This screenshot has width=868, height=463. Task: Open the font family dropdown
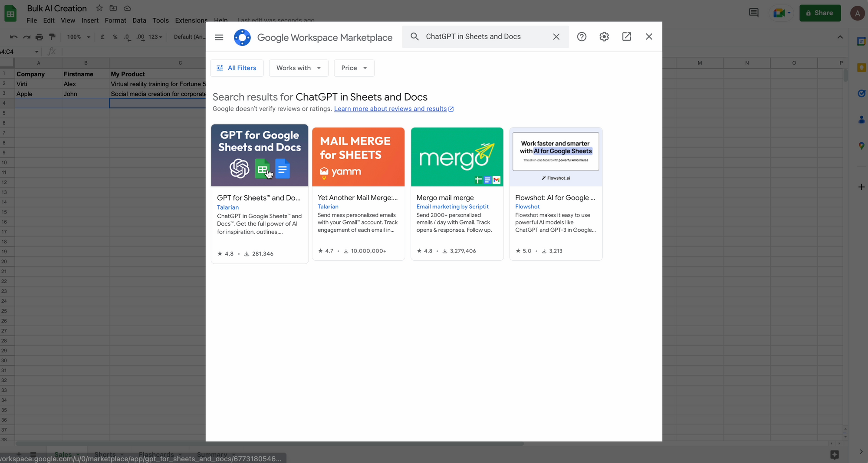(x=189, y=37)
